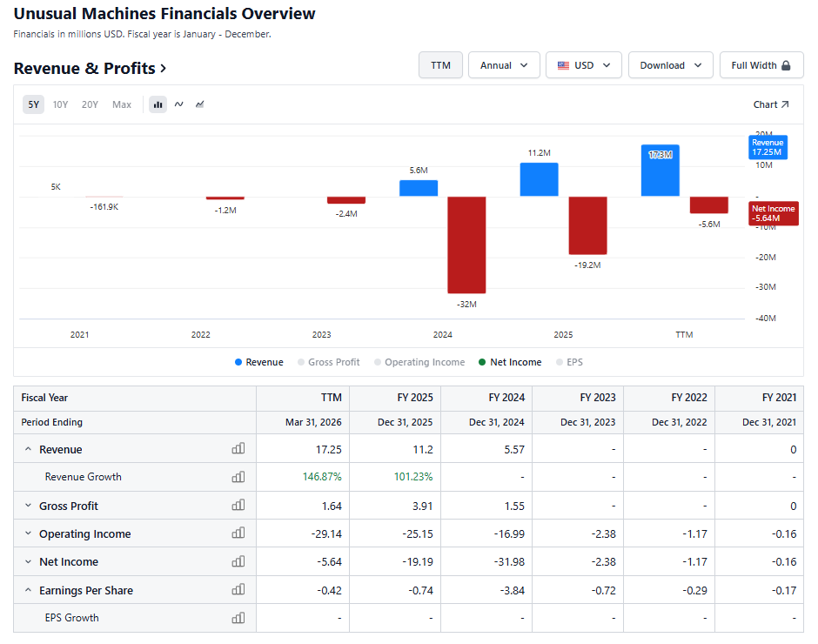The height and width of the screenshot is (644, 818).
Task: Click TTM Revenue Growth value 146.87%
Action: (x=322, y=477)
